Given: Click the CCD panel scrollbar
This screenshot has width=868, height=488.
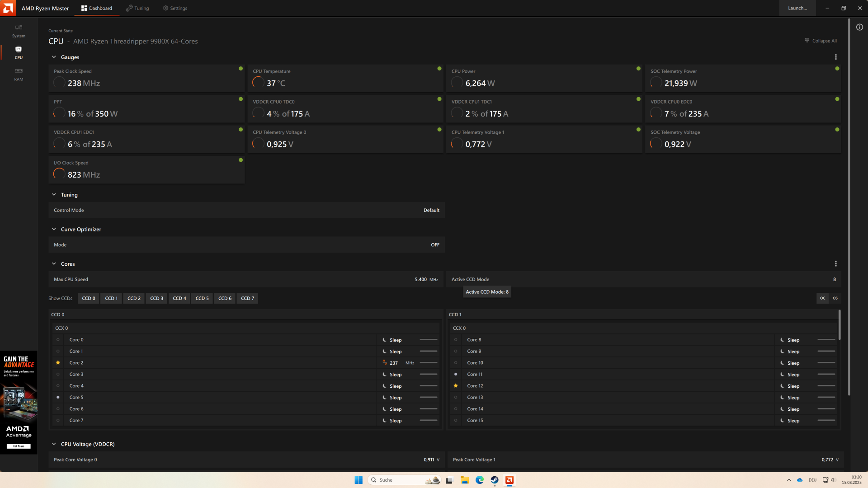Looking at the screenshot, I should click(x=840, y=324).
